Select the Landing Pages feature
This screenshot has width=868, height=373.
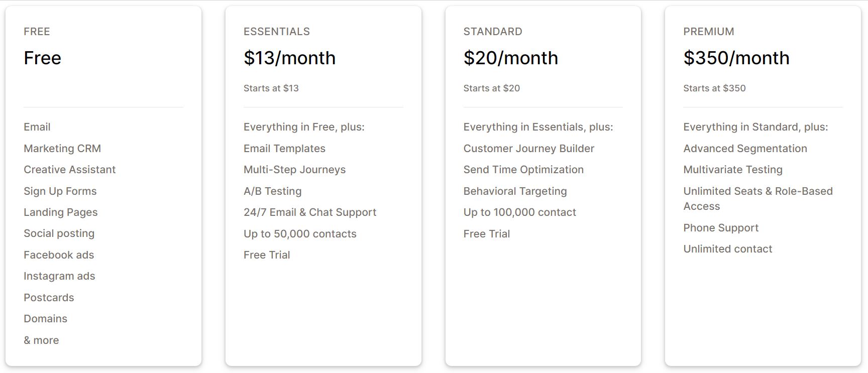60,212
